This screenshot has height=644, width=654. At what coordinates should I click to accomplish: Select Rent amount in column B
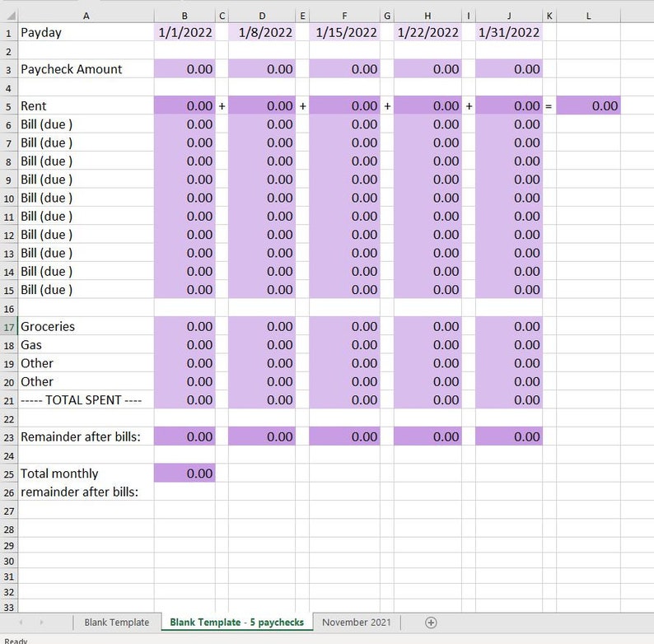click(x=185, y=106)
